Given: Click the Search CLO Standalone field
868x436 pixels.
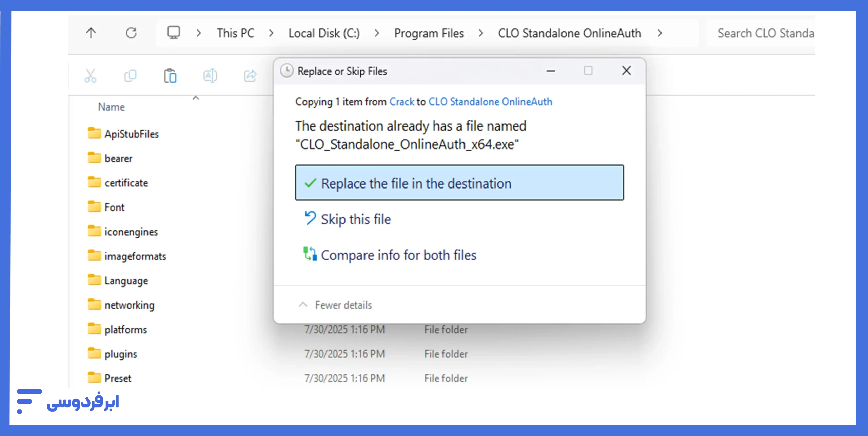Looking at the screenshot, I should click(765, 33).
